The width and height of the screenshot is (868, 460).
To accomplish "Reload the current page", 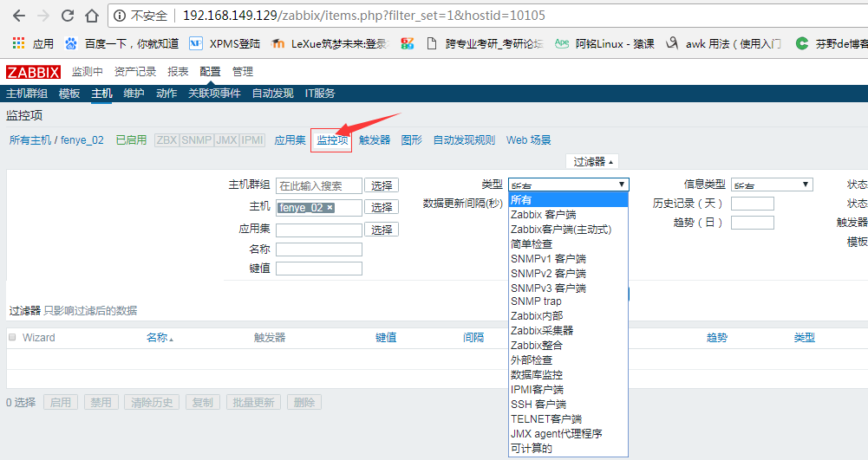I will tap(68, 16).
